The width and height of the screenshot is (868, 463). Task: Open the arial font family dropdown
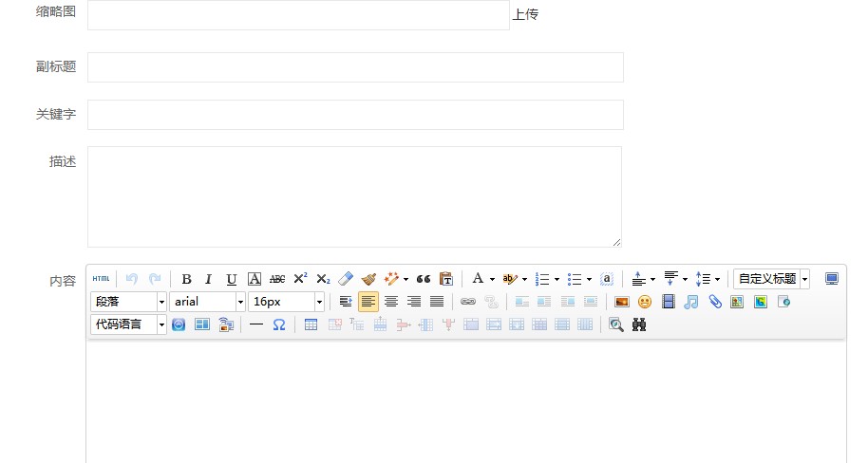(208, 302)
